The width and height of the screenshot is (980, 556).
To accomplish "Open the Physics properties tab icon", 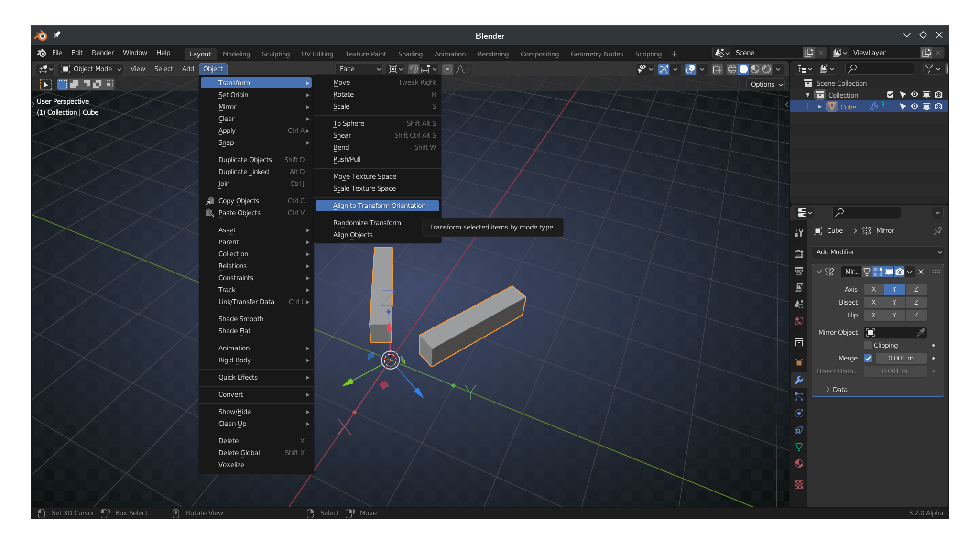I will pos(799,414).
